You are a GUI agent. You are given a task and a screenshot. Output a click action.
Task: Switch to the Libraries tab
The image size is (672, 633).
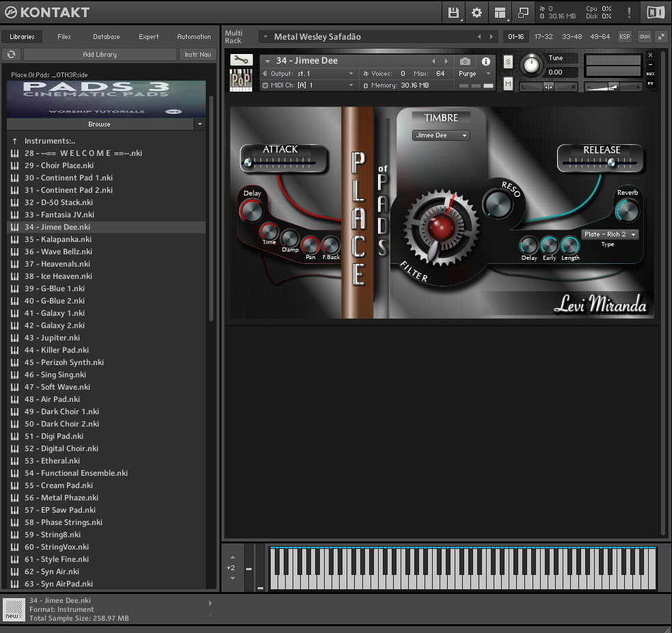[x=22, y=37]
